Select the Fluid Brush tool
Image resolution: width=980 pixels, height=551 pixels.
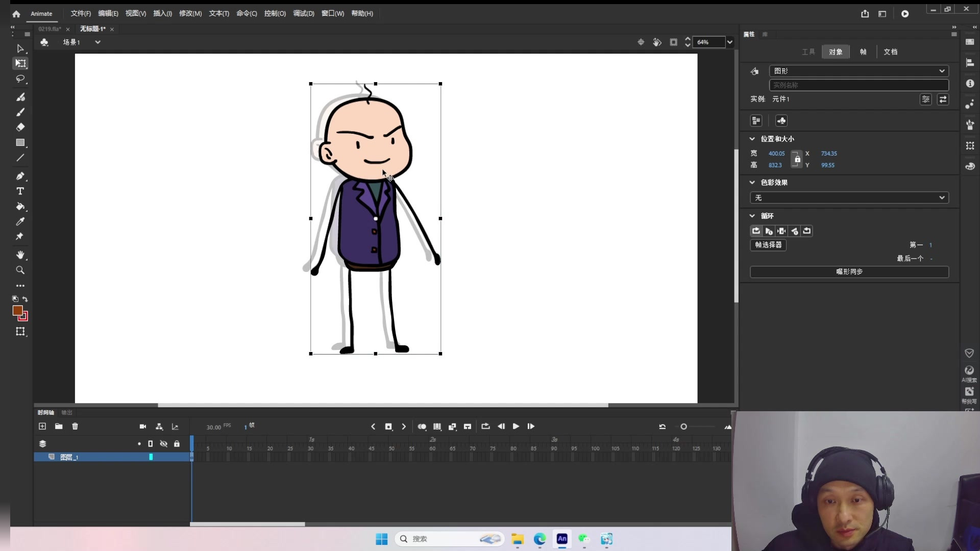pos(20,97)
